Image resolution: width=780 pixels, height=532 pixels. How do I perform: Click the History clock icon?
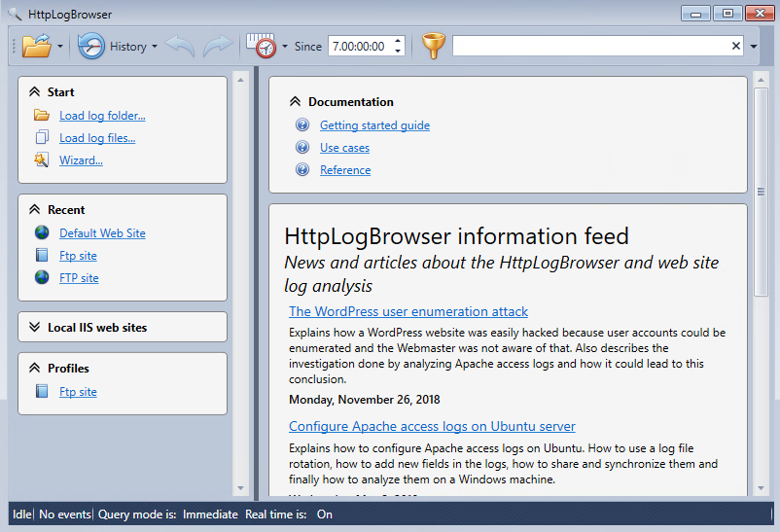click(91, 46)
